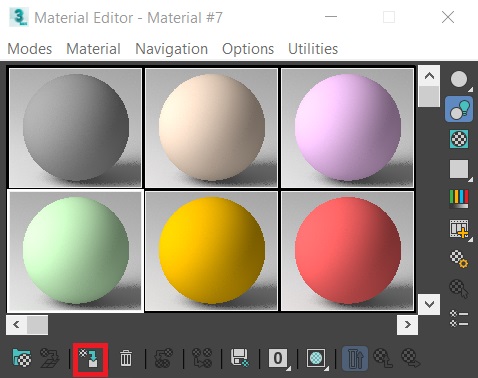Select the yellow sphere material slot
478x378 pixels.
[x=211, y=251]
